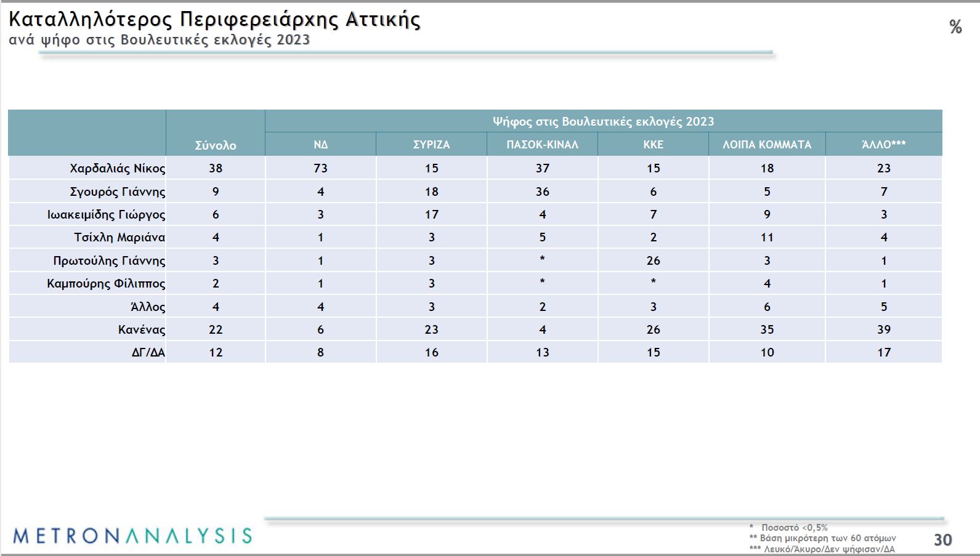Select the ΛΟΙΠΑ ΚΟΜΜΑΤΑ column header
The image size is (980, 556).
tap(766, 145)
